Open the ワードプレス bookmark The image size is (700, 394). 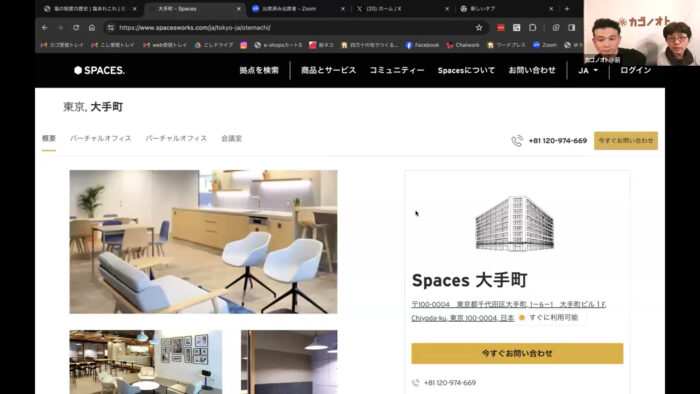(507, 45)
